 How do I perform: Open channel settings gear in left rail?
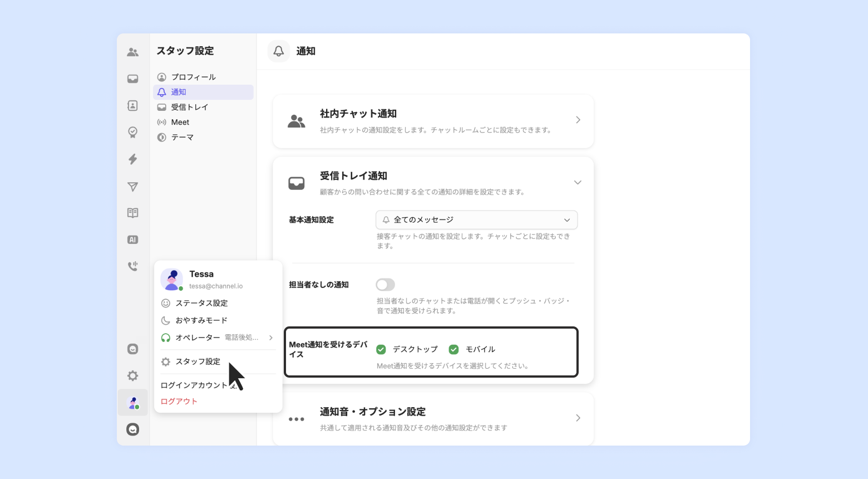pyautogui.click(x=132, y=376)
